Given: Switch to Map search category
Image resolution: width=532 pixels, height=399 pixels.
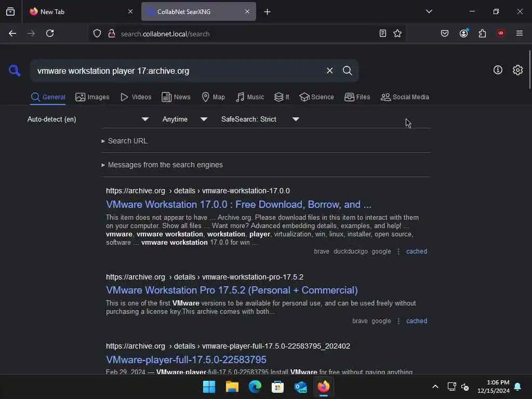Looking at the screenshot, I should (213, 97).
